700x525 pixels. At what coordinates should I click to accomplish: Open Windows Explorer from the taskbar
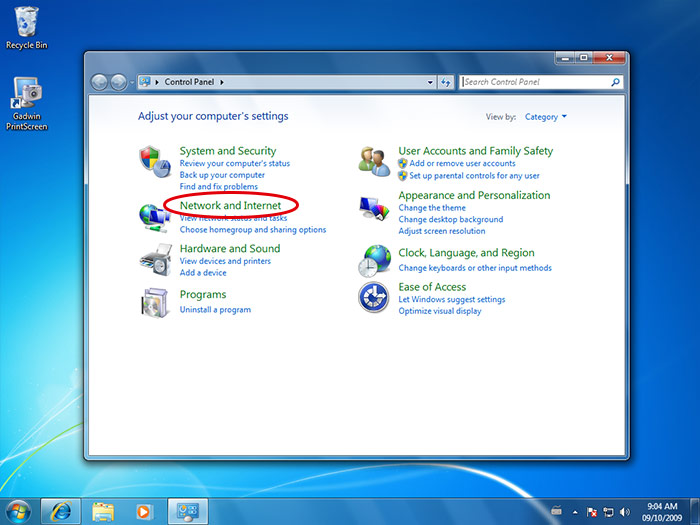click(103, 512)
